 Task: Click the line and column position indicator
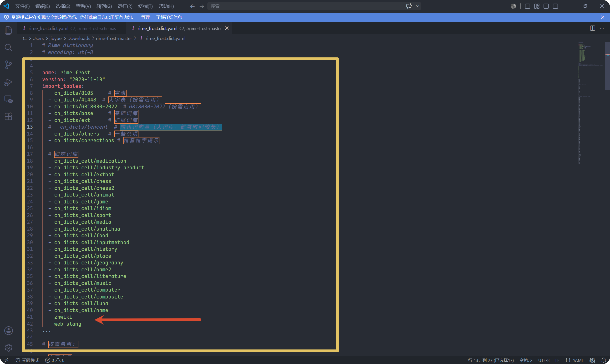[491, 360]
